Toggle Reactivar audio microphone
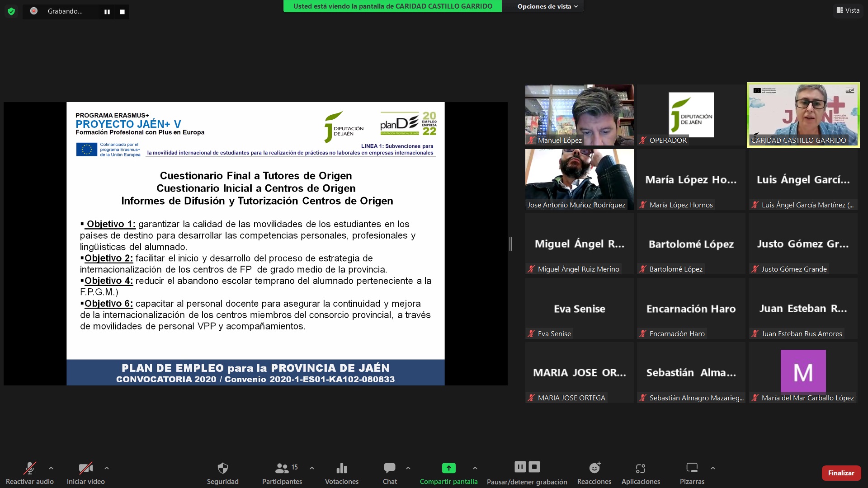The width and height of the screenshot is (868, 488). [29, 468]
